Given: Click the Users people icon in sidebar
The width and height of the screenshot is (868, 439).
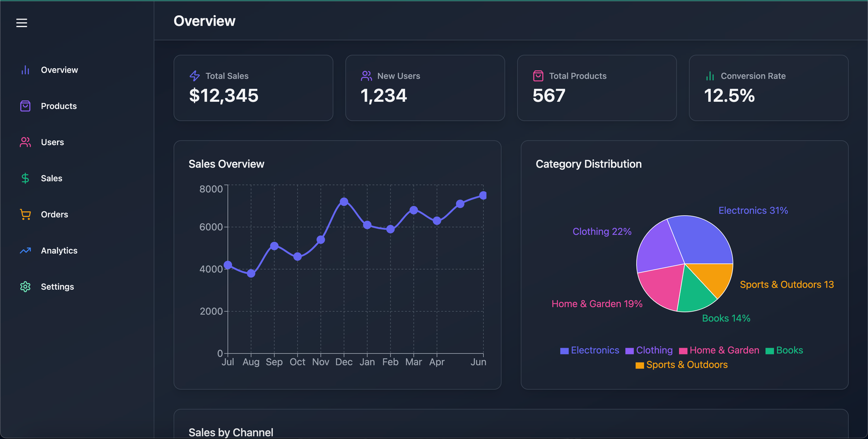Looking at the screenshot, I should pyautogui.click(x=25, y=142).
